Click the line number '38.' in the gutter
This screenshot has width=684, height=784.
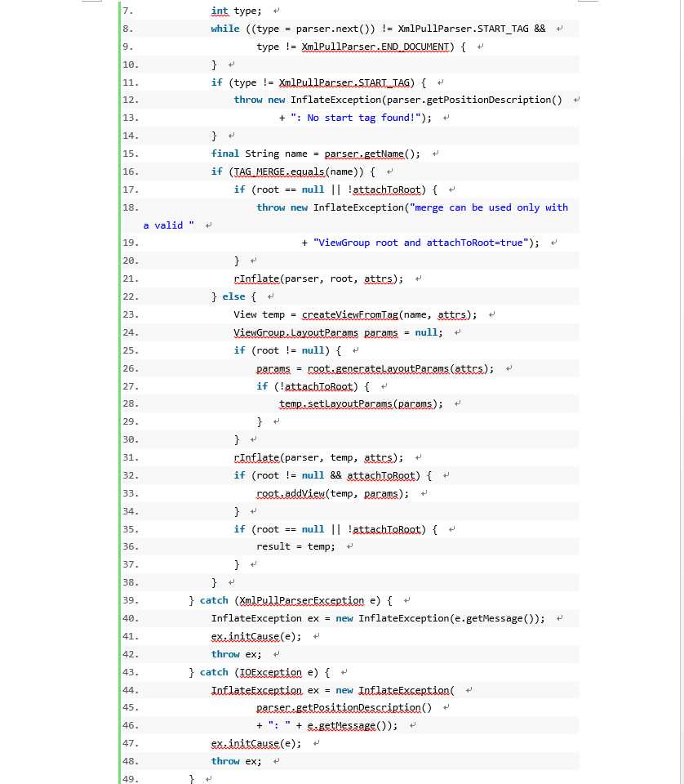coord(131,582)
